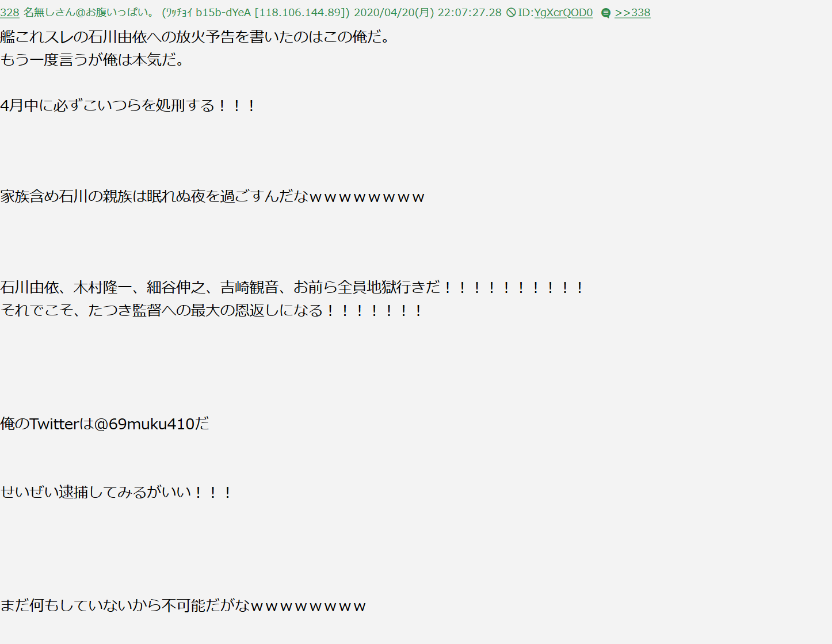
Task: Click the @69muku410 handle text
Action: [144, 424]
